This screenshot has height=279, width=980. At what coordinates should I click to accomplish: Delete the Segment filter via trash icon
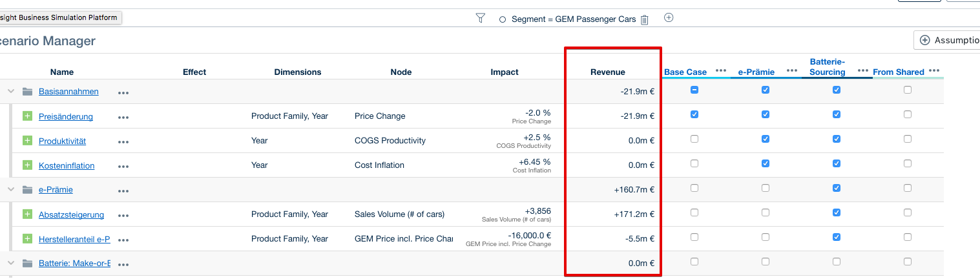pyautogui.click(x=644, y=19)
